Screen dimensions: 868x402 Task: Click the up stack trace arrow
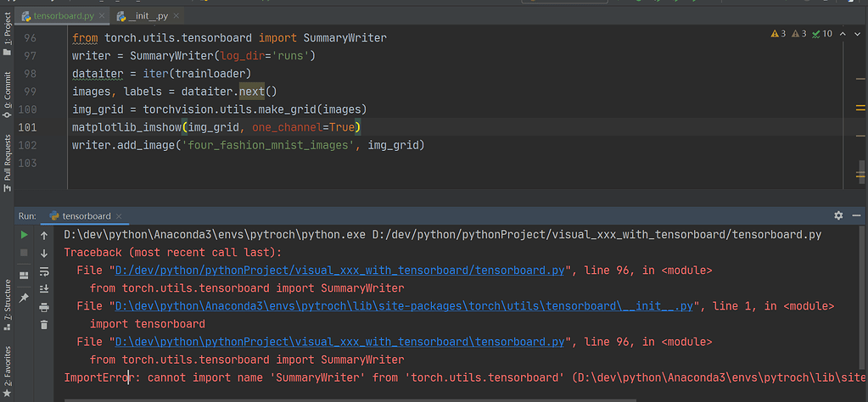44,236
